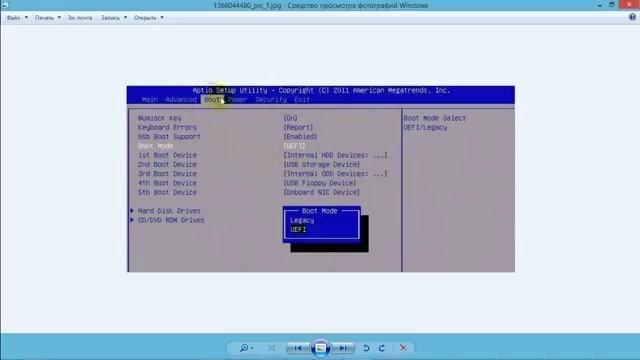Click the highlighted Boot tab
The image size is (640, 360).
tap(212, 100)
